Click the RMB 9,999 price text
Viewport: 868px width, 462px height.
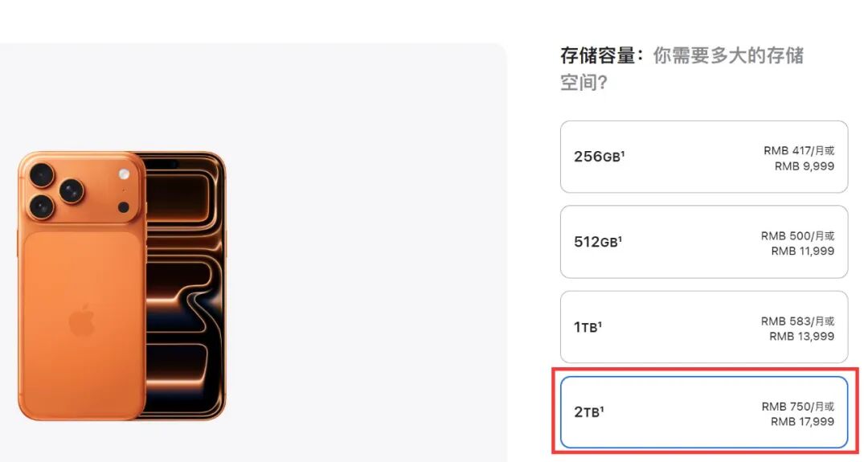804,166
